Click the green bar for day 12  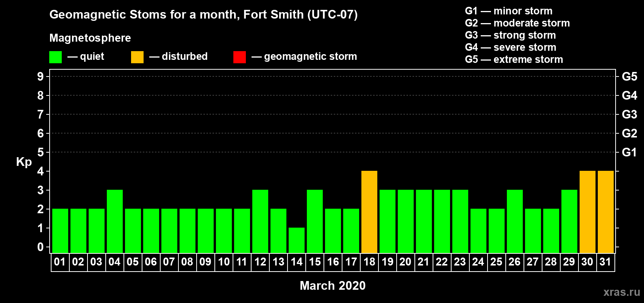260,222
